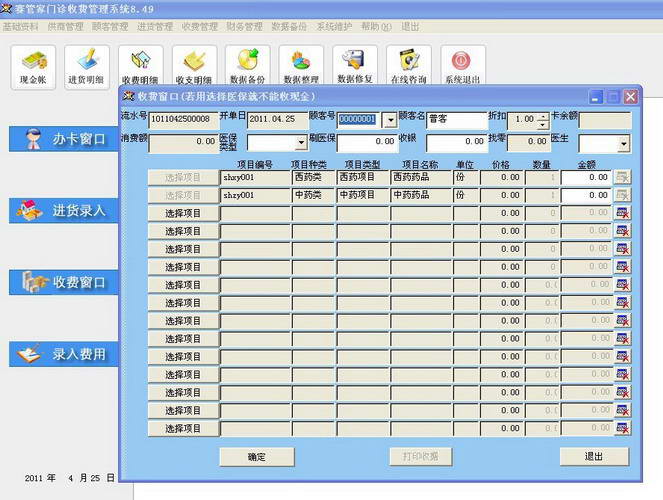Click the delete icon in the first empty row
Image resolution: width=663 pixels, height=500 pixels.
[x=622, y=213]
